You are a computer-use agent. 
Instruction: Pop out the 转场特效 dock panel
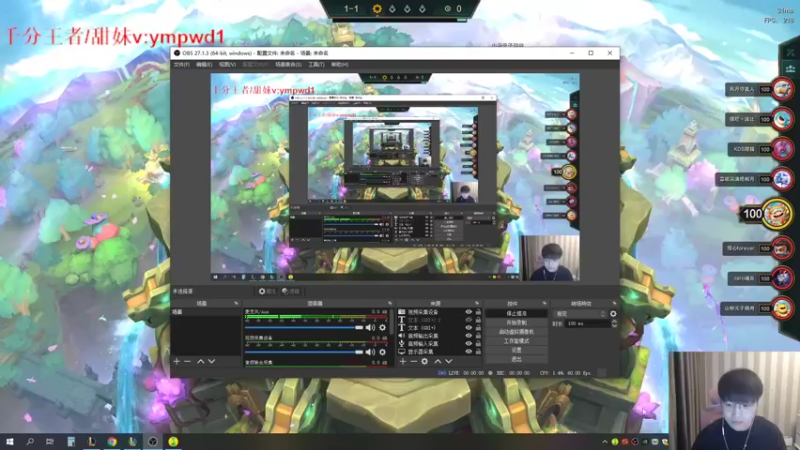pos(614,303)
